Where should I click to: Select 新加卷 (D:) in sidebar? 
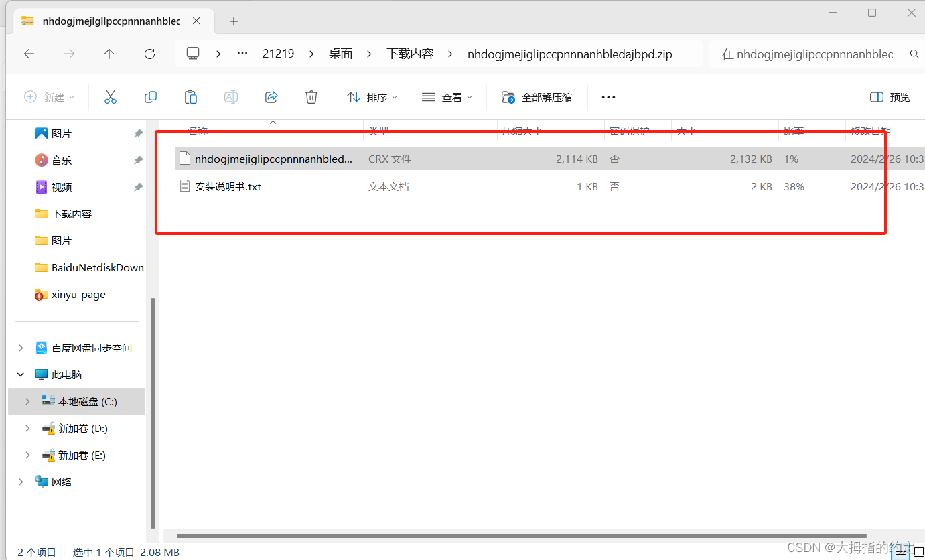82,428
